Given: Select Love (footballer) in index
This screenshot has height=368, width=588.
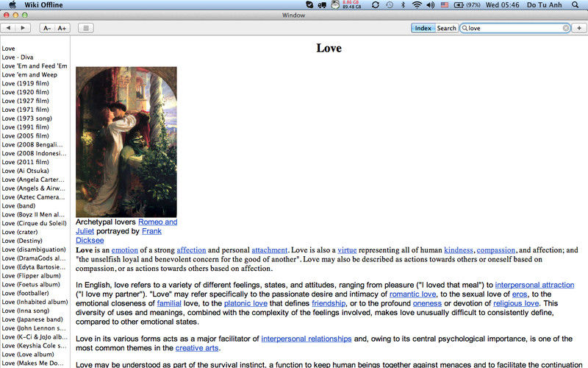Looking at the screenshot, I should (x=25, y=293).
